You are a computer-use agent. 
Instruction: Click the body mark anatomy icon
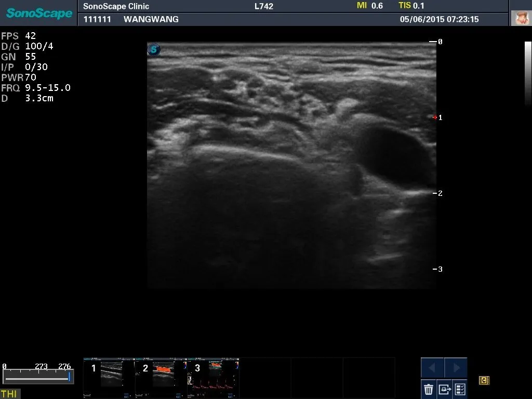tap(521, 19)
